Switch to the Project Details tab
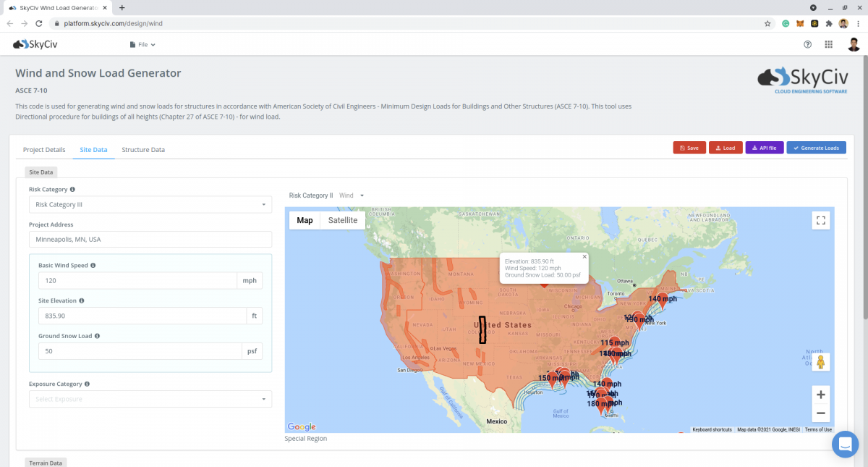Viewport: 868px width, 467px height. (44, 150)
